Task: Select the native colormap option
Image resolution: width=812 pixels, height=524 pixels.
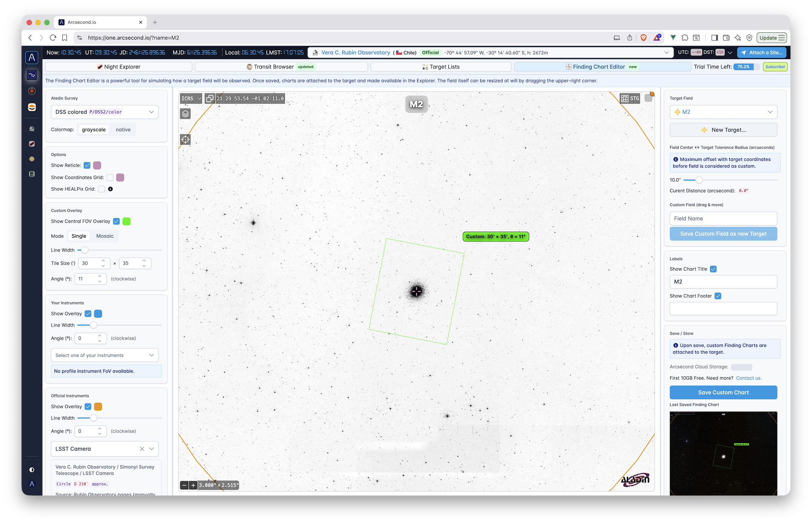Action: [123, 130]
